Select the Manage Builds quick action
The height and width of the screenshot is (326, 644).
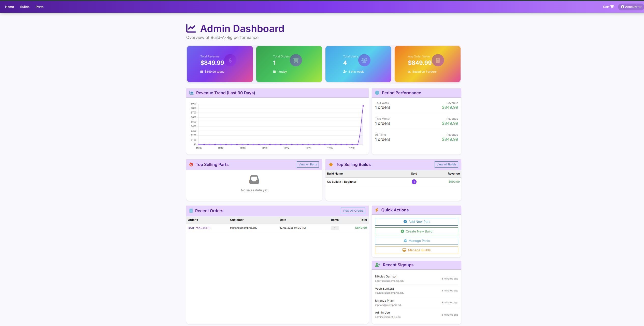click(416, 250)
